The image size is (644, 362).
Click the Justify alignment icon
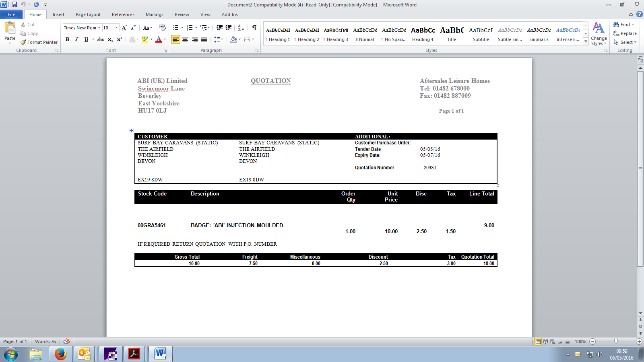204,39
